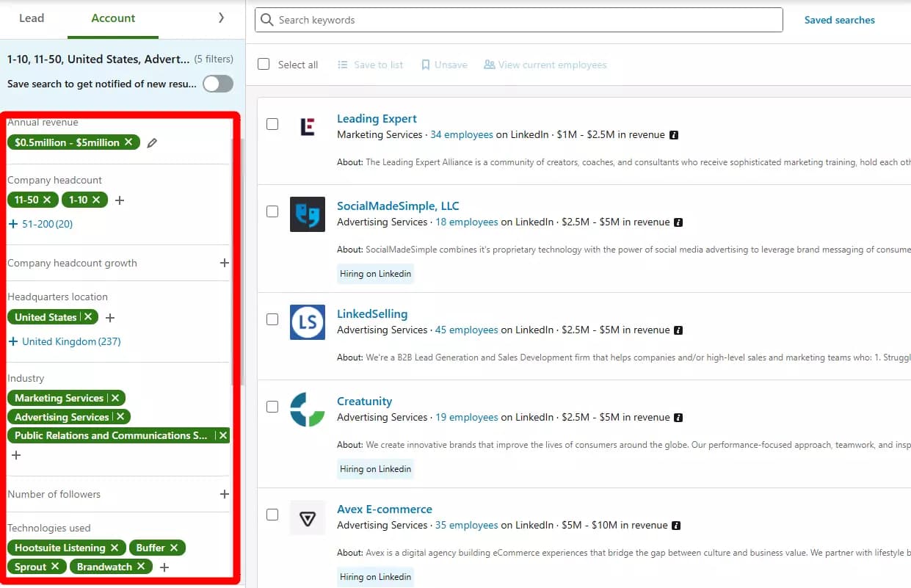
Task: Select the LinkedSelling checkbox
Action: pos(272,319)
